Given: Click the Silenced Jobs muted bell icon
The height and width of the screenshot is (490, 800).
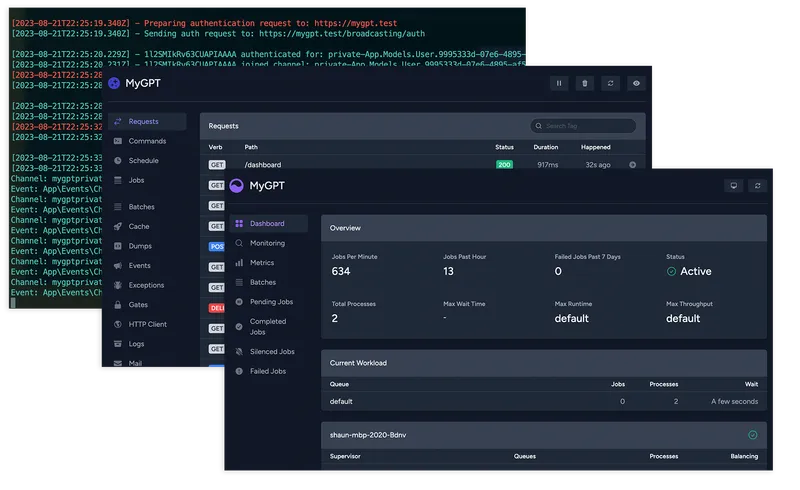Looking at the screenshot, I should [239, 352].
